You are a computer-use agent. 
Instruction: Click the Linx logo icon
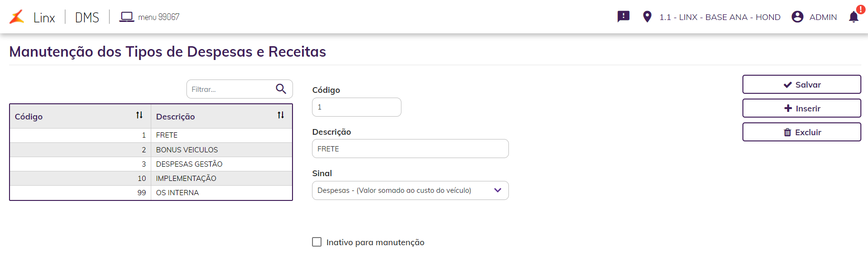17,17
